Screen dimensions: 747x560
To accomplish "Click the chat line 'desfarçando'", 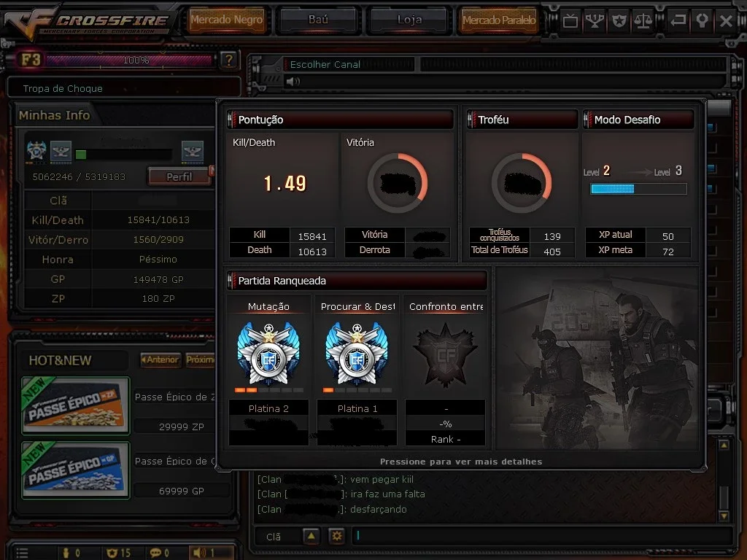I will tap(332, 509).
